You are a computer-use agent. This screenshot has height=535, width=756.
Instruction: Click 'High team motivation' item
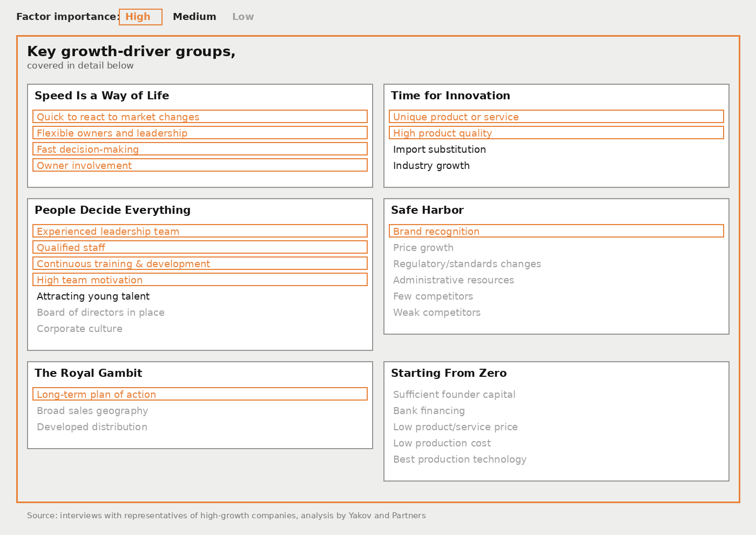pos(200,280)
